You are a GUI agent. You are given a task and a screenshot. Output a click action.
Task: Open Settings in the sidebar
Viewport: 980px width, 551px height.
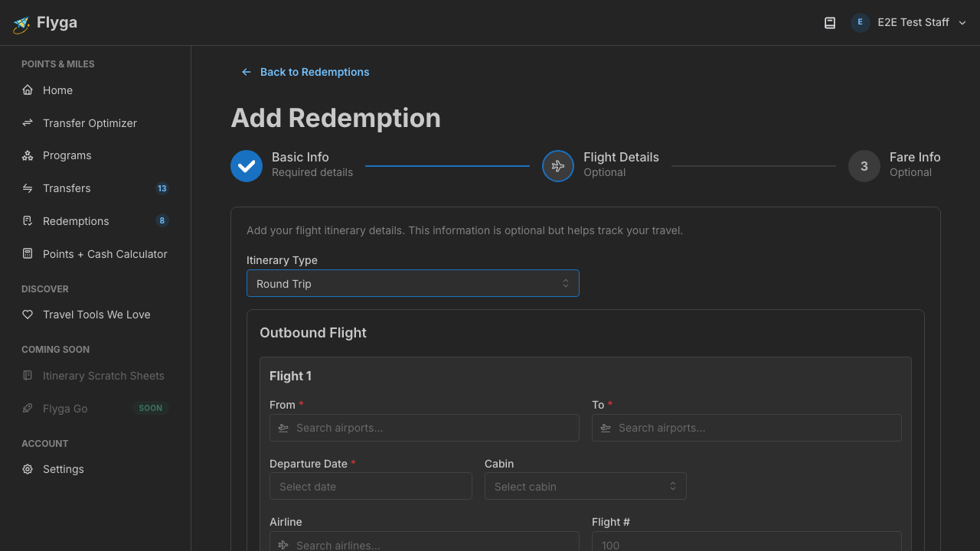pos(95,469)
